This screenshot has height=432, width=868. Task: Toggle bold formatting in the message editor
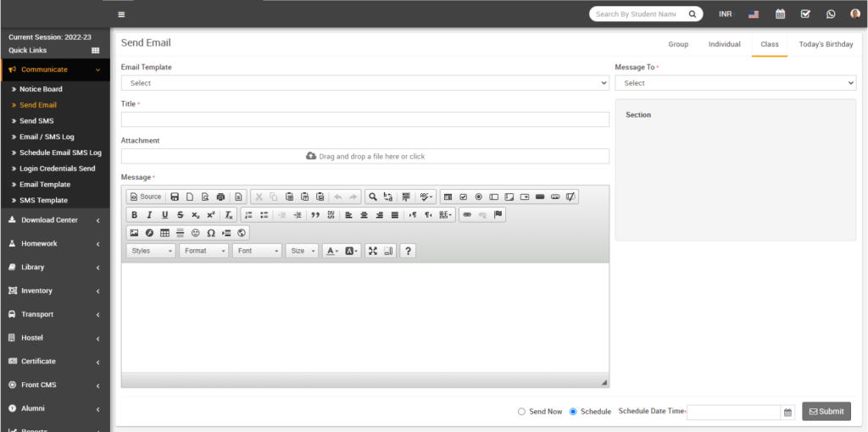(x=134, y=215)
